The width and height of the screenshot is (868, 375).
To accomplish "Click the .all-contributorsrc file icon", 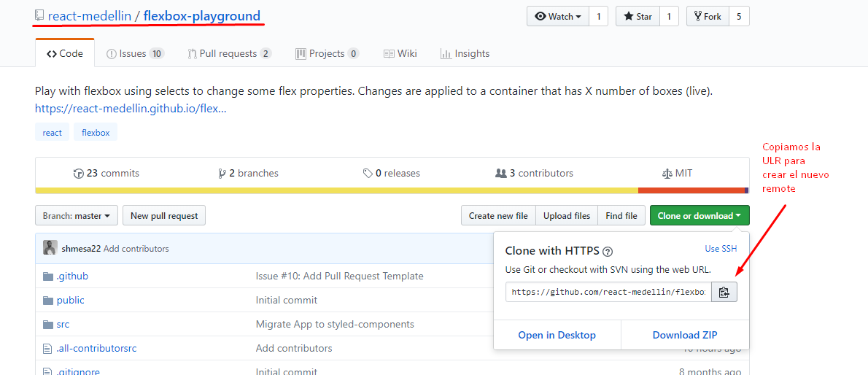I will coord(48,348).
